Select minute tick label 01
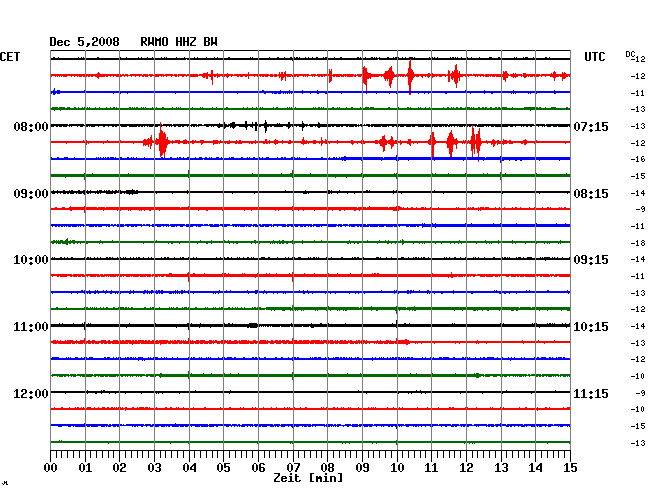 click(85, 468)
